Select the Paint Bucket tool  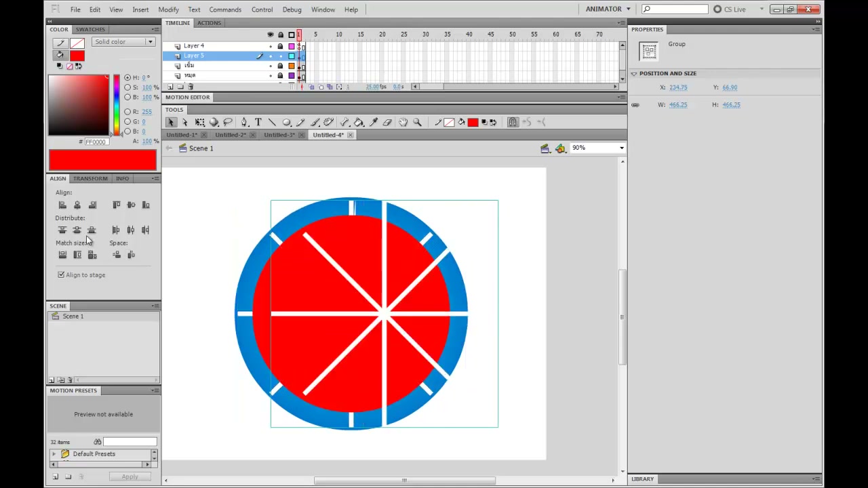pos(359,122)
